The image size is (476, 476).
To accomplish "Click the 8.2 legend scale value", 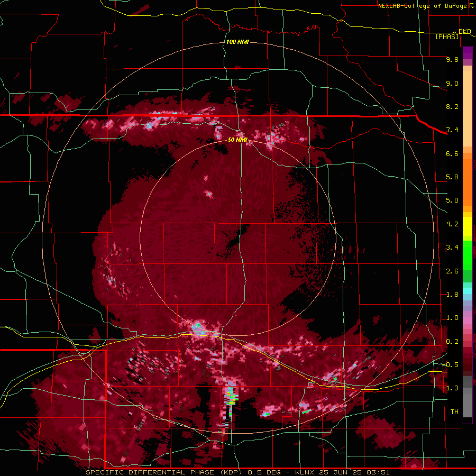I will [x=452, y=106].
